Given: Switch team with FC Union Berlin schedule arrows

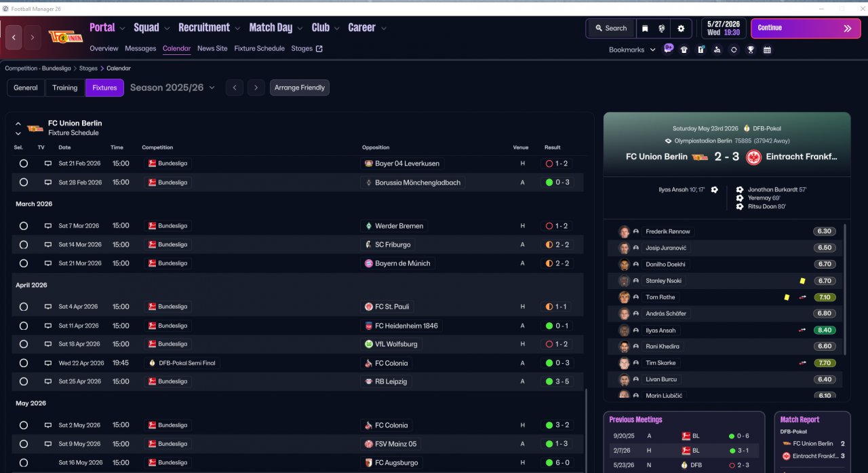Looking at the screenshot, I should click(x=18, y=128).
